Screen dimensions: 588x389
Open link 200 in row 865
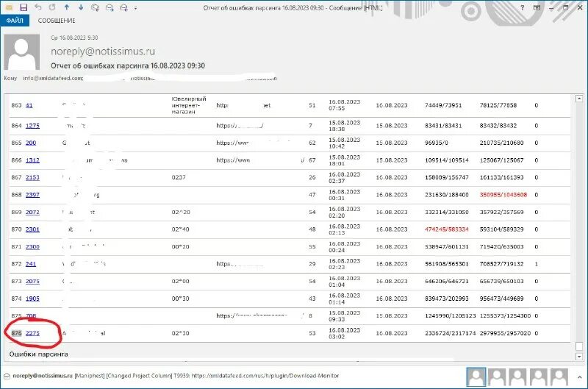click(x=31, y=143)
